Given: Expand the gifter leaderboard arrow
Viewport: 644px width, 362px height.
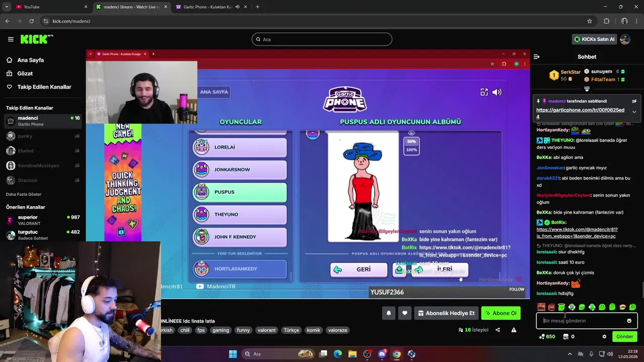Looking at the screenshot, I should (x=587, y=89).
